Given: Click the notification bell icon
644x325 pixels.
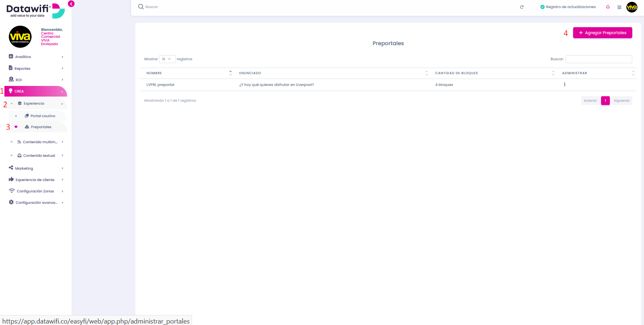Looking at the screenshot, I should (608, 7).
